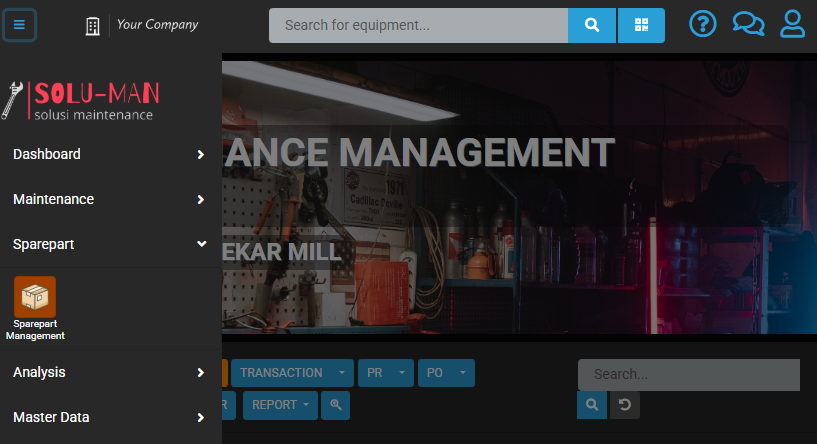Open Sparepart Management box icon
817x444 pixels.
tap(35, 297)
